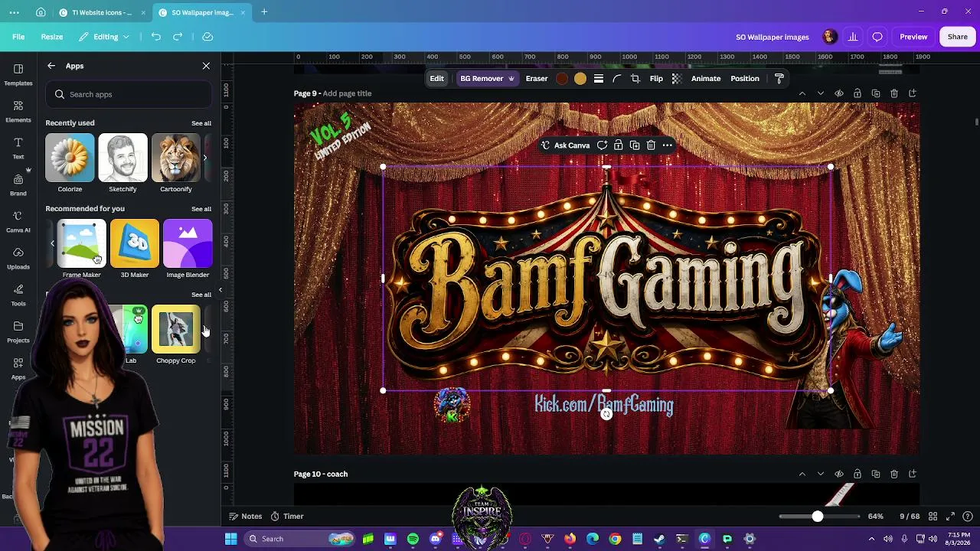Open the Templates panel in the sidebar
Screen dimensions: 980x551
point(18,73)
